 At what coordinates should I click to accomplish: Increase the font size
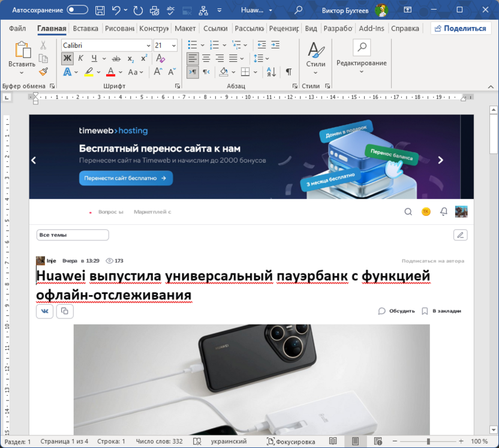(158, 71)
